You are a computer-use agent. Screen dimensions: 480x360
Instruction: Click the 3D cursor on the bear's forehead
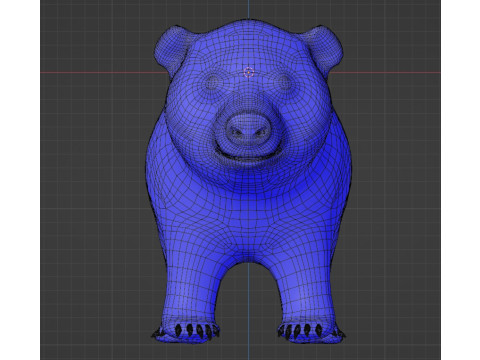tap(249, 72)
